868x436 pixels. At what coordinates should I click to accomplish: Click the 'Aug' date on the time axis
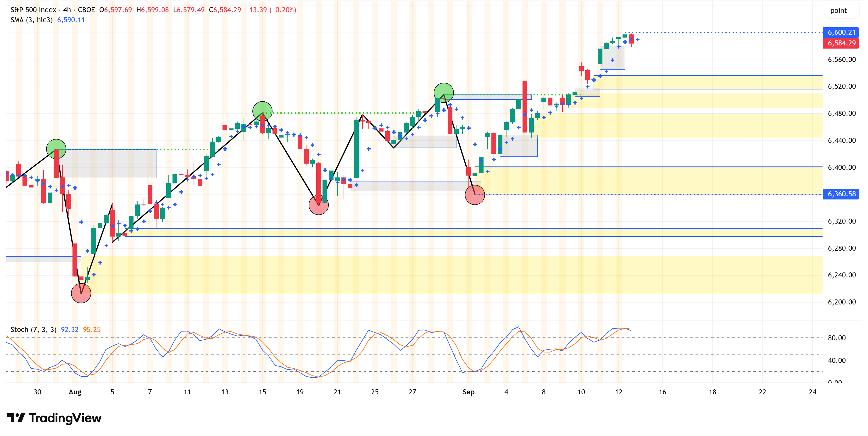click(75, 392)
